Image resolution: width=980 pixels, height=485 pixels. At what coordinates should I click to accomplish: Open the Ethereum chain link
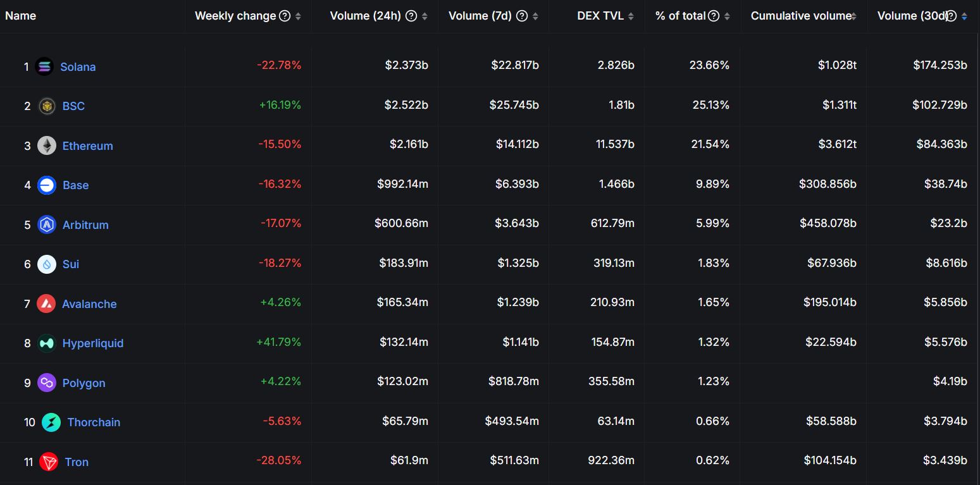[88, 145]
